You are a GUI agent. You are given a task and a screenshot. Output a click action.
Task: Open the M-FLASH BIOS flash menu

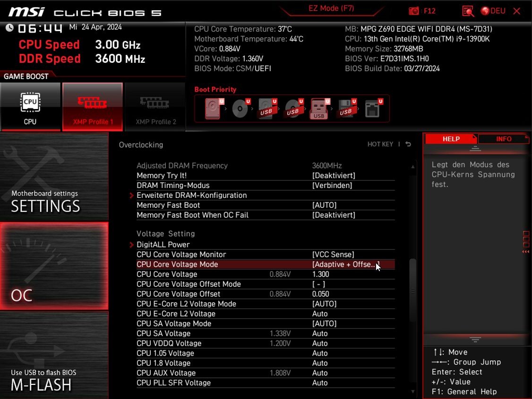[54, 355]
